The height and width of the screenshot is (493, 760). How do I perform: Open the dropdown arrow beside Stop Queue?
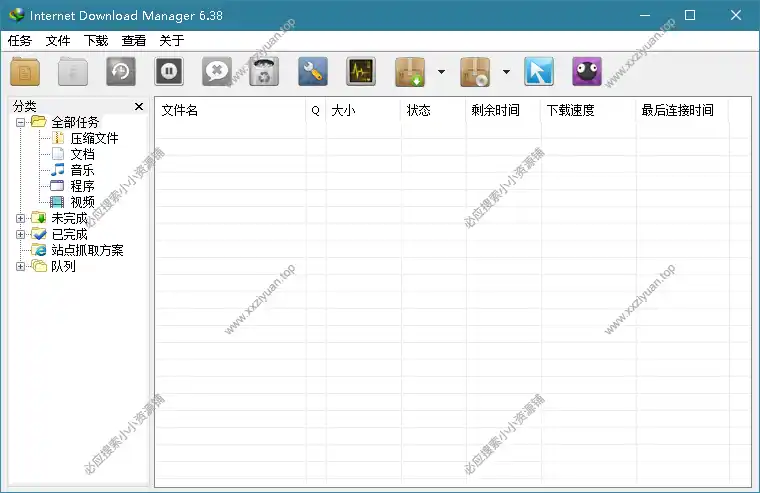507,72
